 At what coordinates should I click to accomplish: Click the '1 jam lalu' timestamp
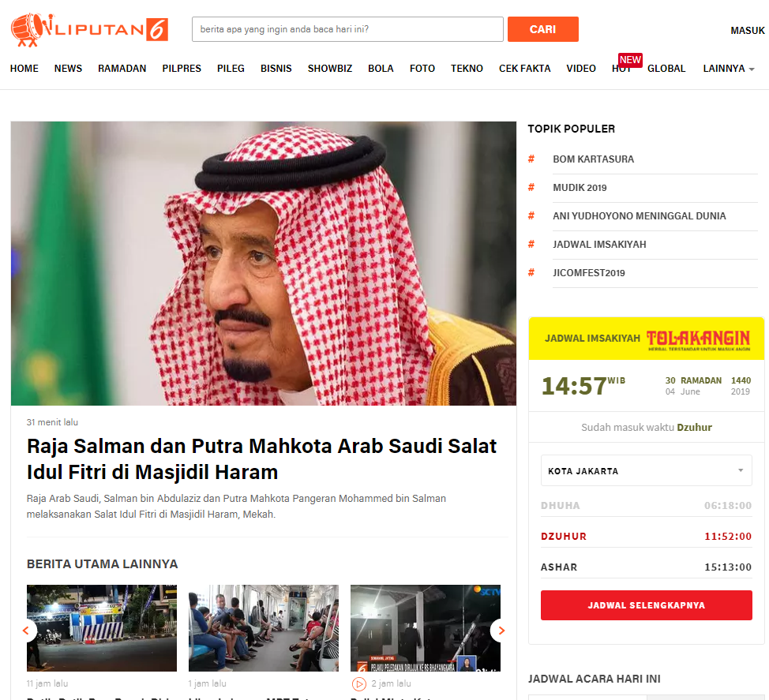tap(207, 683)
